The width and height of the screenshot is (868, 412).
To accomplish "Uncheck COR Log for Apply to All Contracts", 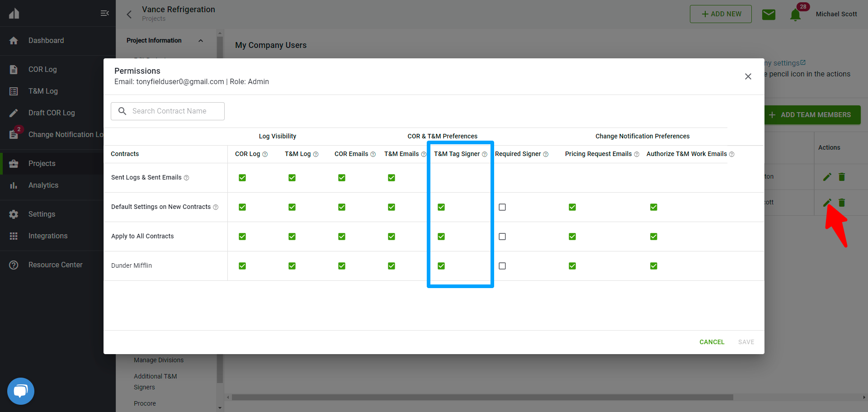I will 242,237.
